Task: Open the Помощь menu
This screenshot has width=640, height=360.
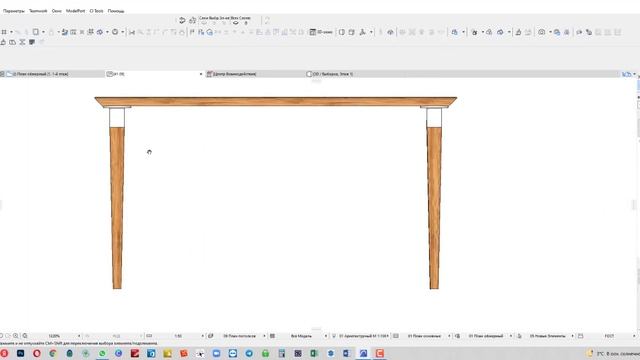Action: [116, 11]
